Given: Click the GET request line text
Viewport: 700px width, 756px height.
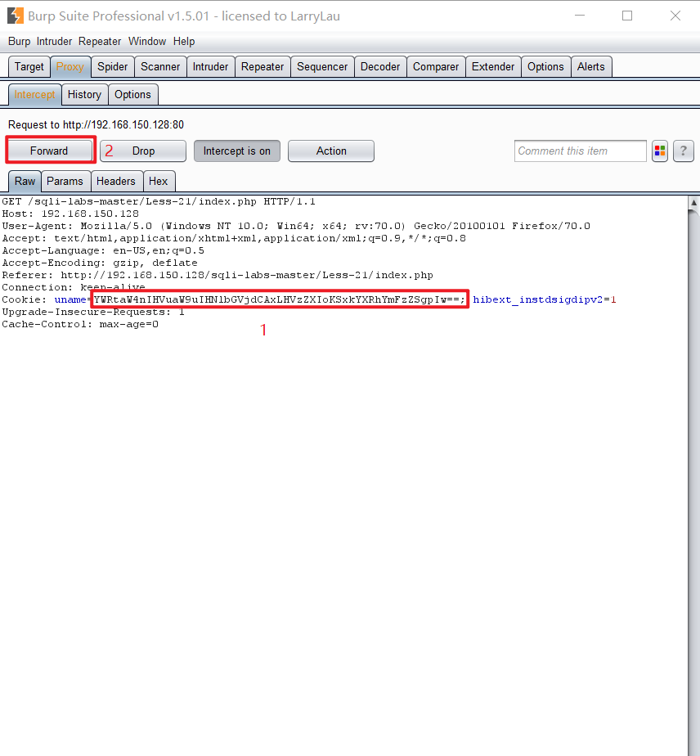Looking at the screenshot, I should tap(159, 201).
